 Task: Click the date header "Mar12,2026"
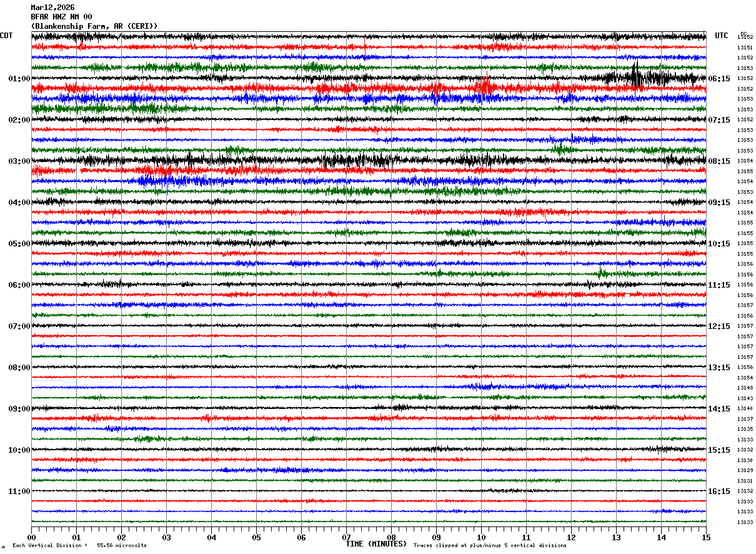point(52,8)
